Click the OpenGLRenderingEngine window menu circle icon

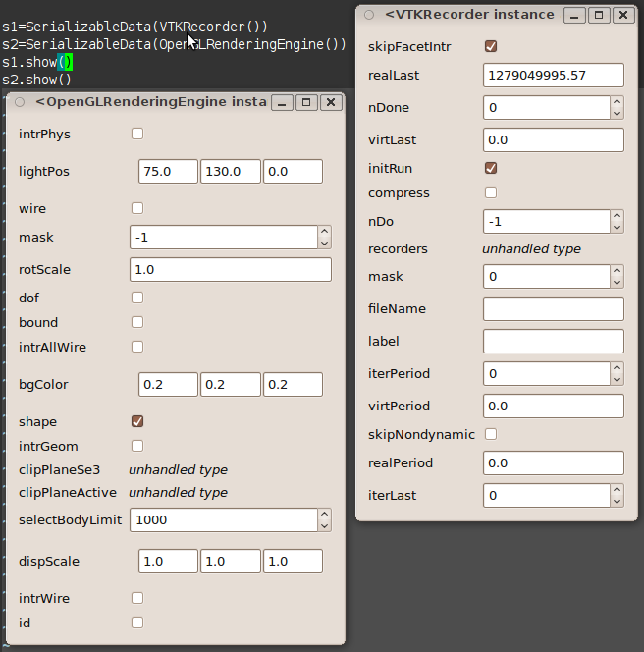20,102
